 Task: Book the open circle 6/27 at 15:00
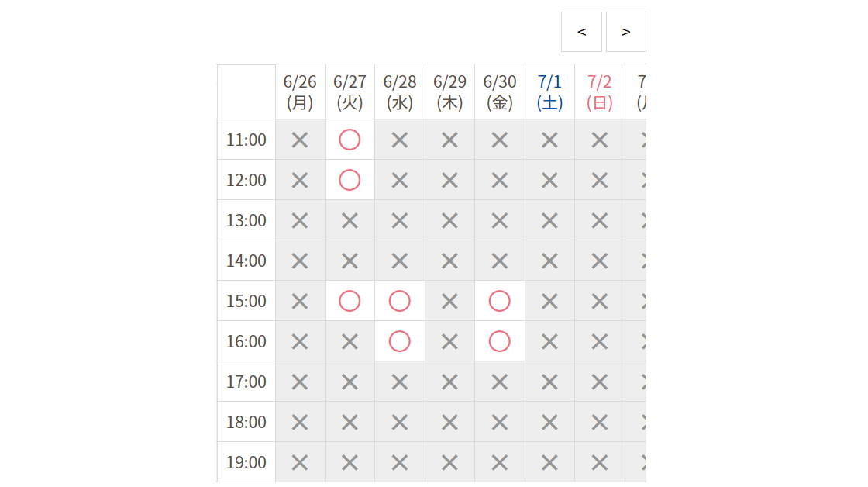tap(350, 301)
